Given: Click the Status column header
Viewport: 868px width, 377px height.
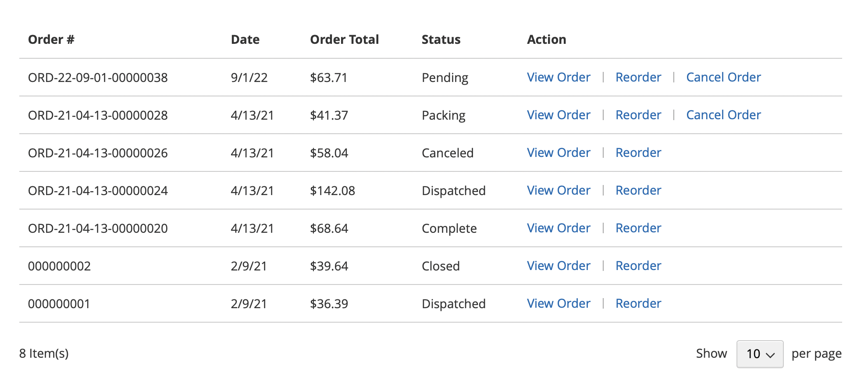Looking at the screenshot, I should click(441, 39).
